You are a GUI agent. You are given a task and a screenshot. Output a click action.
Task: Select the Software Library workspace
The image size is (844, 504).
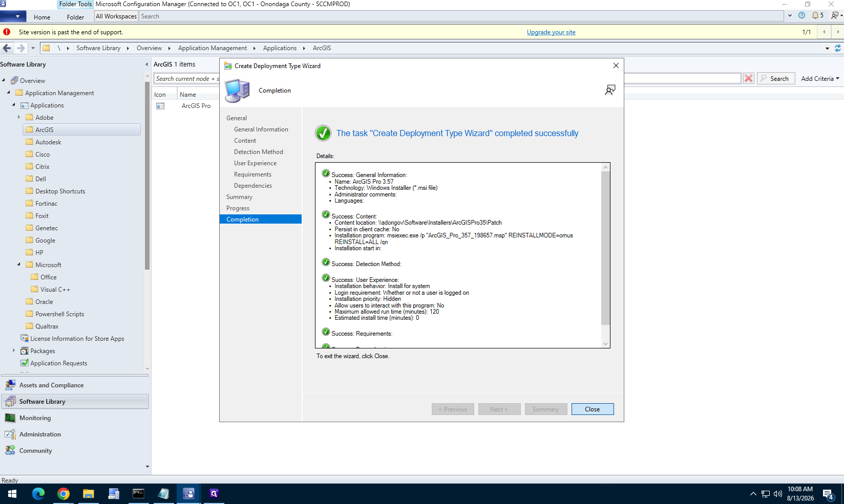coord(75,402)
